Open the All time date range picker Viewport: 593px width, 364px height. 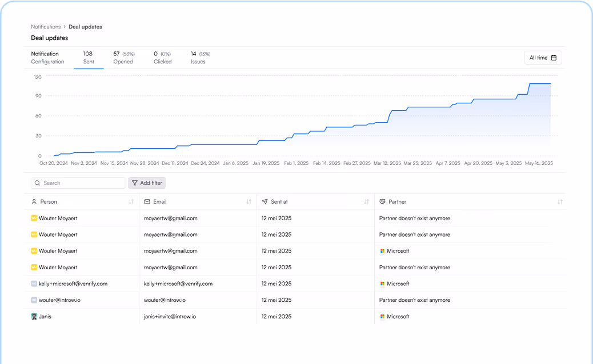[x=543, y=58]
